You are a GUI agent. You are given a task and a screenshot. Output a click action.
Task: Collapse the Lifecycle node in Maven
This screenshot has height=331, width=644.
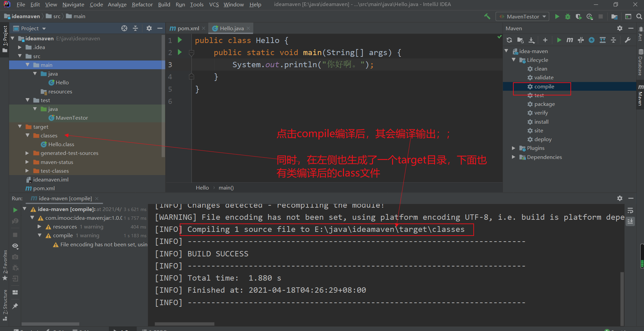(x=514, y=60)
